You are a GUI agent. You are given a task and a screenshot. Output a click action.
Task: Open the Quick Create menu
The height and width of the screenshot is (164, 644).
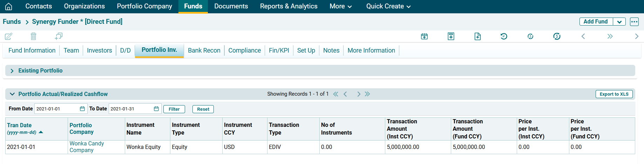pyautogui.click(x=388, y=6)
